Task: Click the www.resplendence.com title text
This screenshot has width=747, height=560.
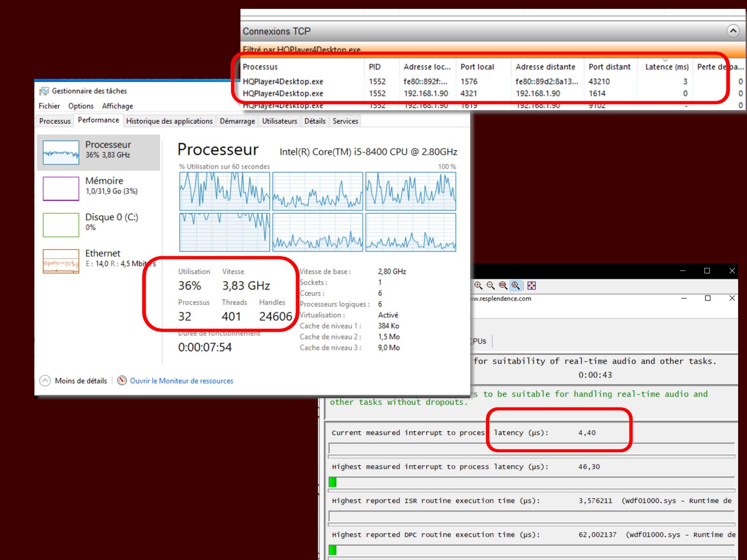Action: click(x=501, y=299)
